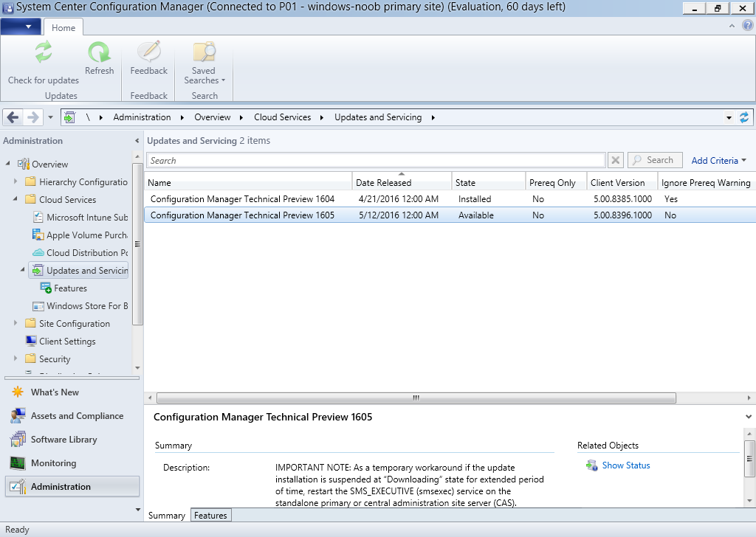Sort by Date Released column header
Viewport: 756px width, 537px height.
(x=402, y=182)
